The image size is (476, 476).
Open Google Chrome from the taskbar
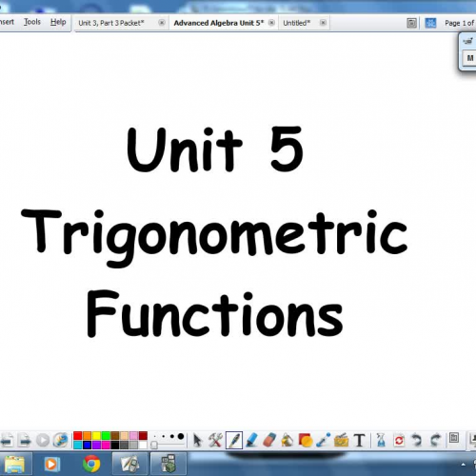coord(91,464)
